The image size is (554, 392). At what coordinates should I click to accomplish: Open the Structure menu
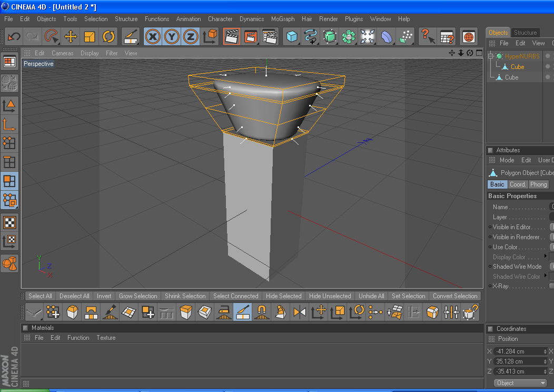[x=126, y=19]
